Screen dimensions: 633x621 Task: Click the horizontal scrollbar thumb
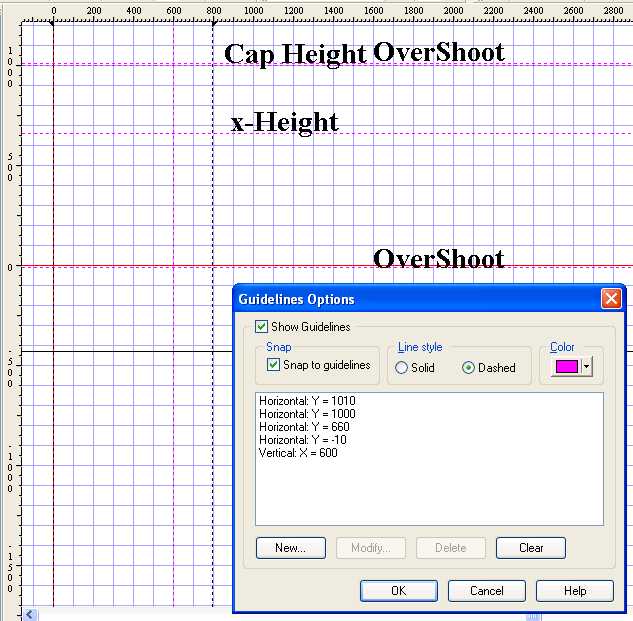(533, 617)
